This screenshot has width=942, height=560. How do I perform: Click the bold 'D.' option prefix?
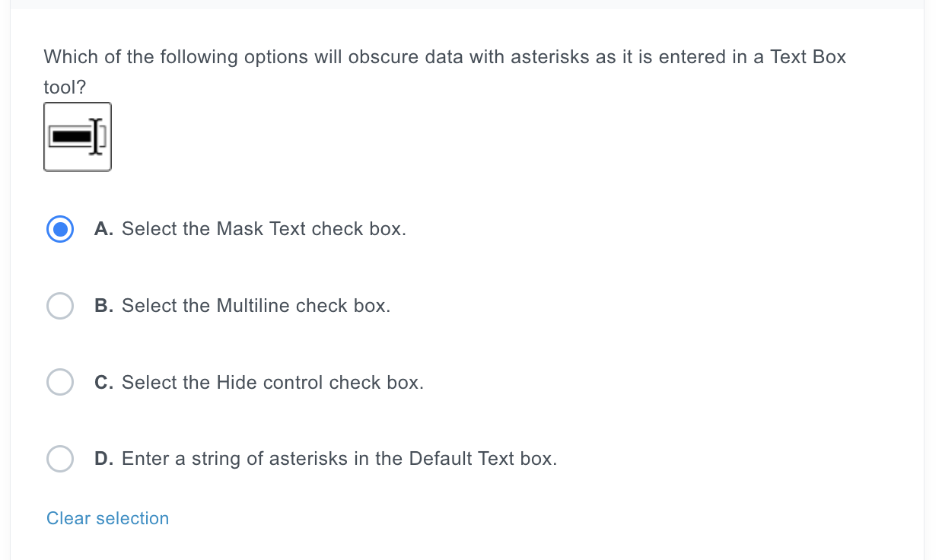pyautogui.click(x=103, y=459)
